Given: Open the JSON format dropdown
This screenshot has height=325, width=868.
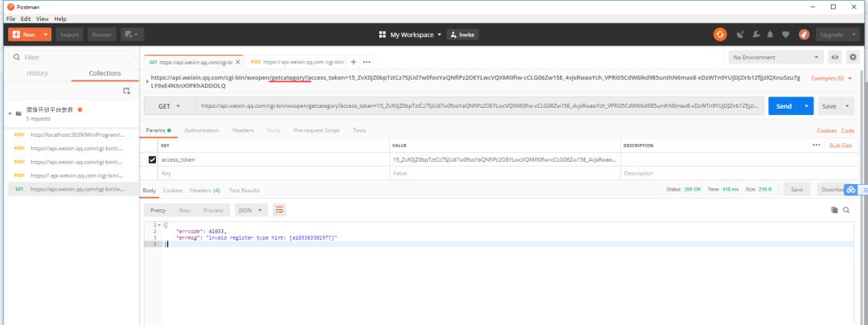Looking at the screenshot, I should coord(252,210).
